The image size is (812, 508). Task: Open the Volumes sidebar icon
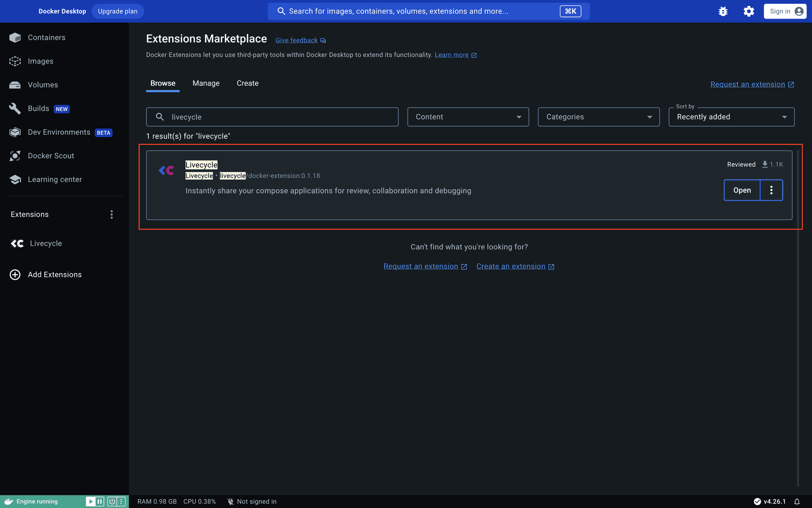click(x=15, y=85)
